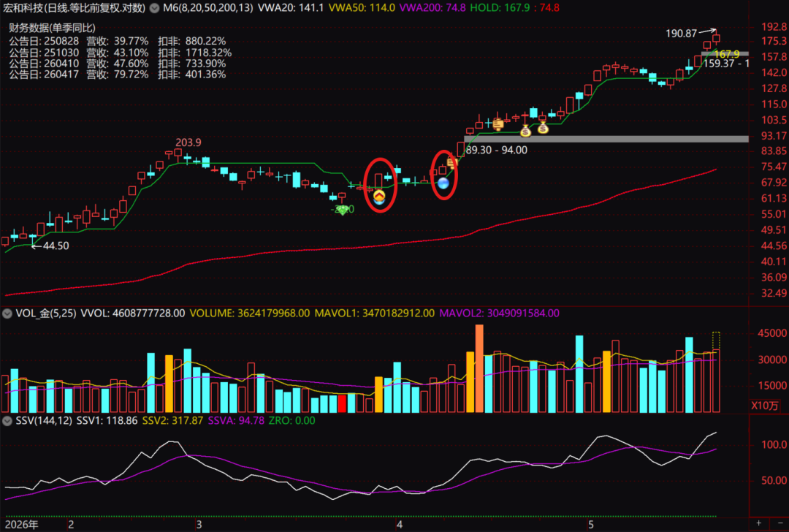The image size is (789, 532).
Task: Click the gray 89.30 - 94.00 price zone band
Action: pyautogui.click(x=606, y=139)
